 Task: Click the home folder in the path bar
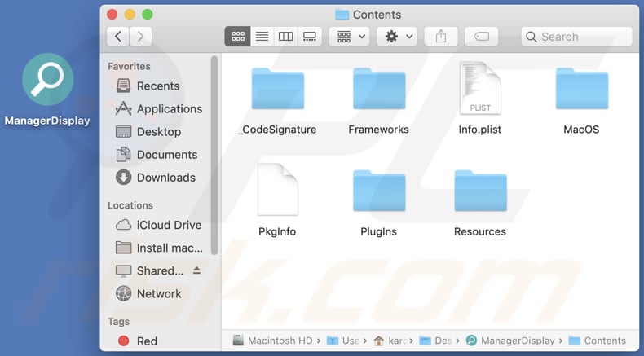390,341
